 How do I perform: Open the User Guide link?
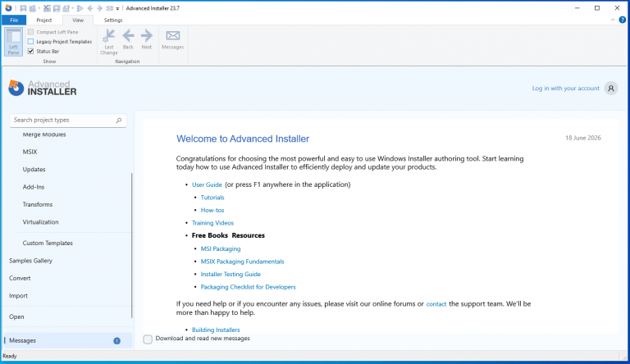pos(207,184)
